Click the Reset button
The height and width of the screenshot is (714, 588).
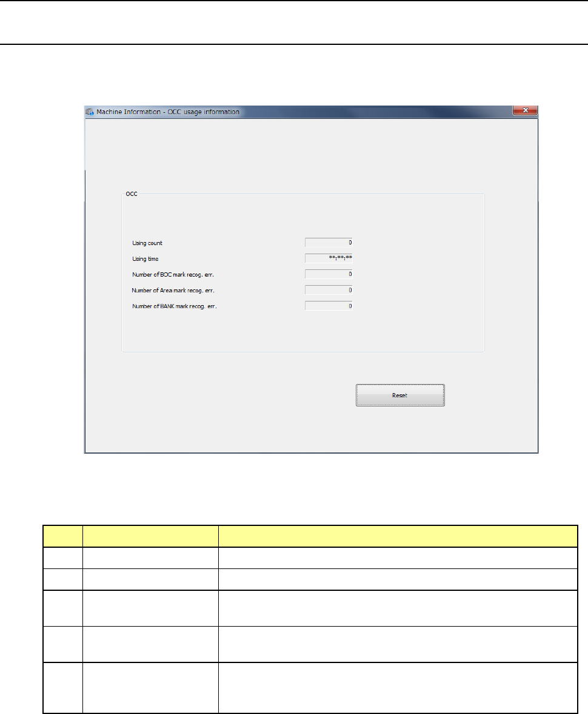tap(400, 396)
